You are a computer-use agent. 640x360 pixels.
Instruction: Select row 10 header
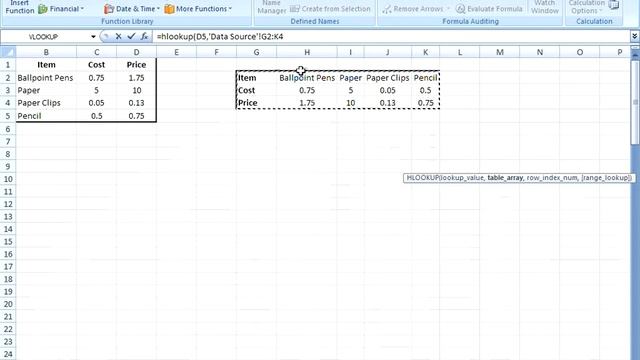click(8, 179)
